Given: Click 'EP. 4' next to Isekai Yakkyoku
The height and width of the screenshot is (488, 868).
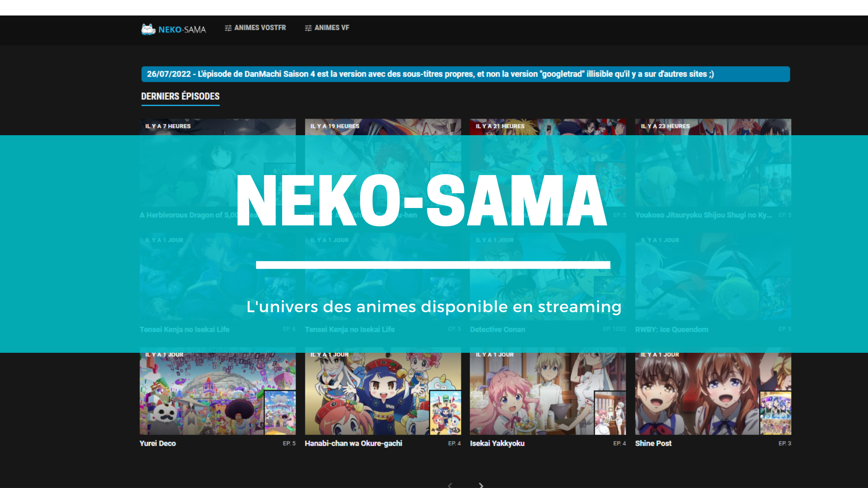Looking at the screenshot, I should coord(620,443).
